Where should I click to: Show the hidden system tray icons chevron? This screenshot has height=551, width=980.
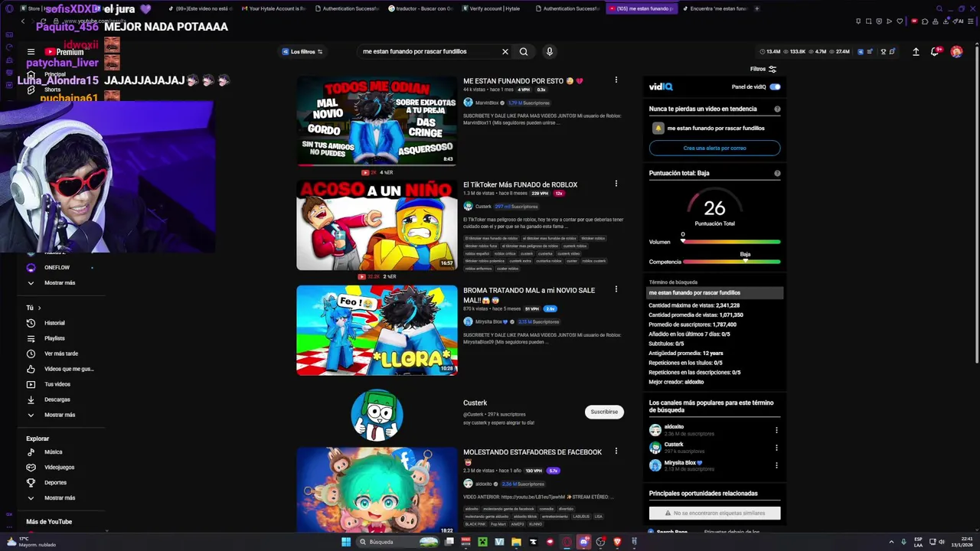pos(891,542)
